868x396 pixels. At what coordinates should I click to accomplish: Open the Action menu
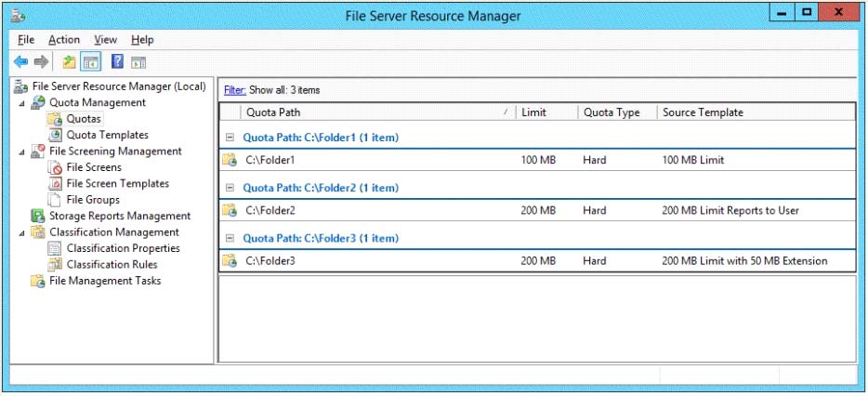(64, 40)
